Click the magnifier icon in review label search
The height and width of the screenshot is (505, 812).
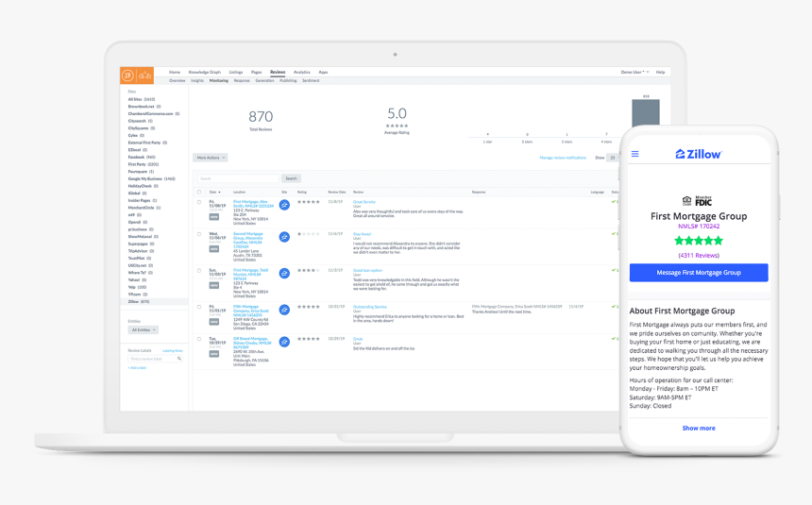pos(179,359)
